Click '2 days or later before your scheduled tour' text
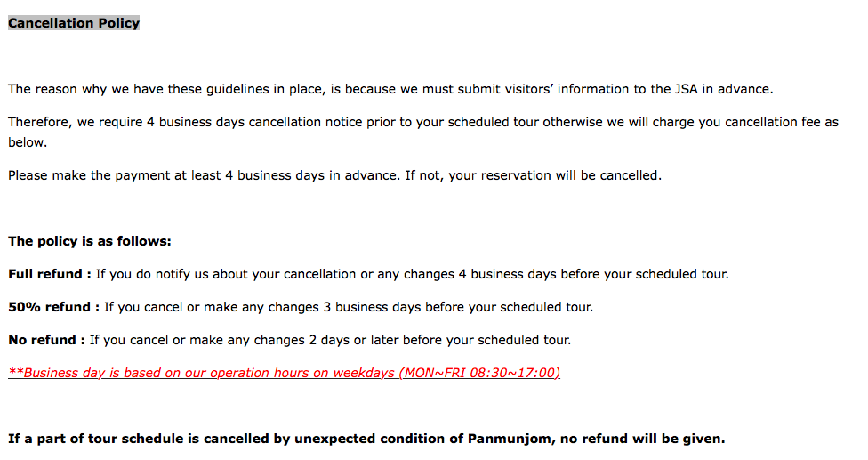This screenshot has width=868, height=460. (439, 340)
